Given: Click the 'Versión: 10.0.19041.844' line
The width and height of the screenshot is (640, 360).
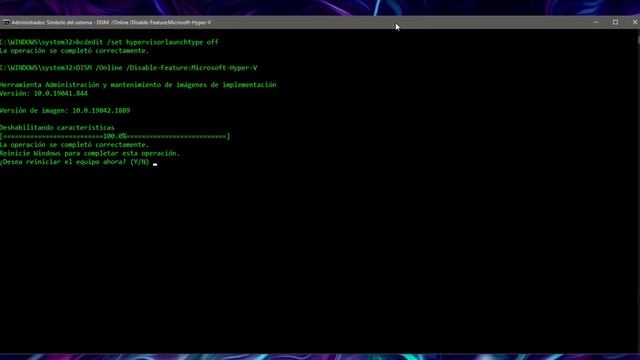Looking at the screenshot, I should pos(44,93).
